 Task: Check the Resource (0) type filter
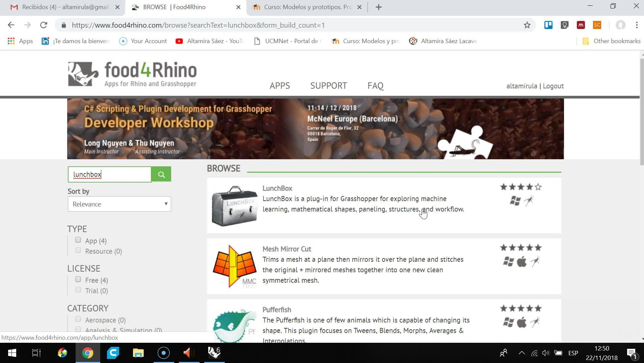pyautogui.click(x=78, y=250)
